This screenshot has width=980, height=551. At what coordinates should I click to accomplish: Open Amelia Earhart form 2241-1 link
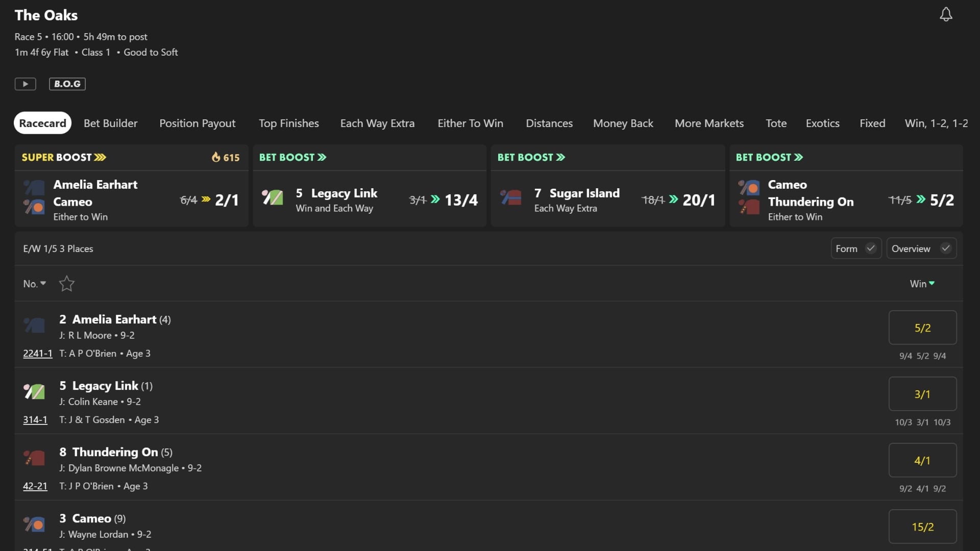[37, 353]
